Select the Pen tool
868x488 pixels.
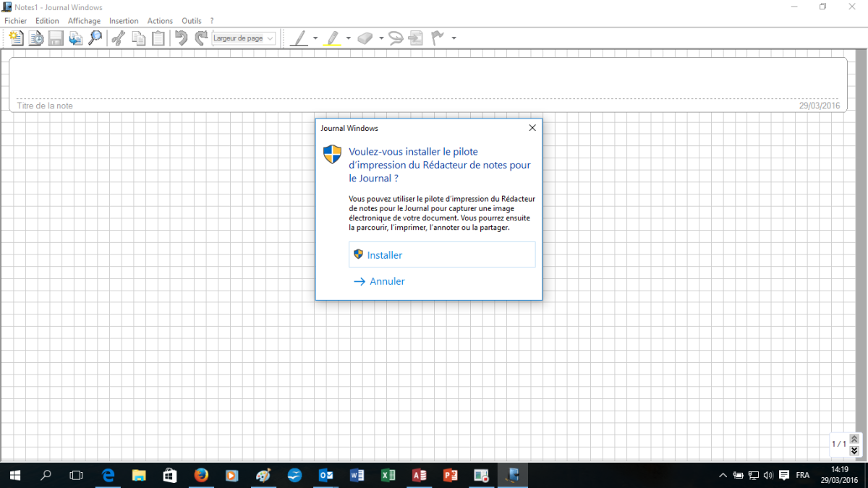point(299,38)
